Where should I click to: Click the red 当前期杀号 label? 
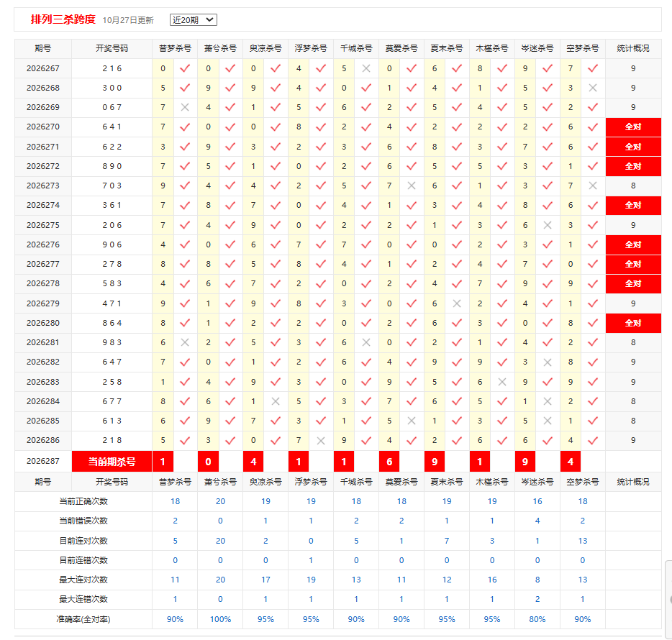tap(112, 462)
